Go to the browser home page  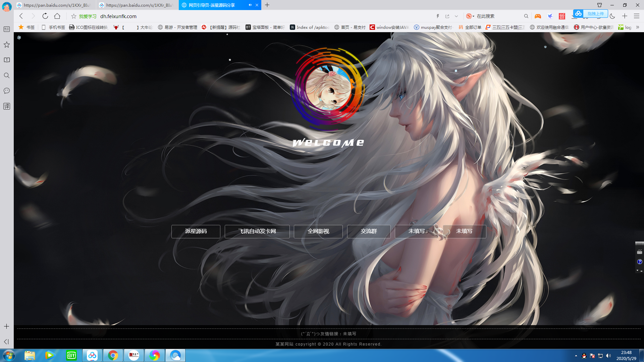click(x=57, y=16)
